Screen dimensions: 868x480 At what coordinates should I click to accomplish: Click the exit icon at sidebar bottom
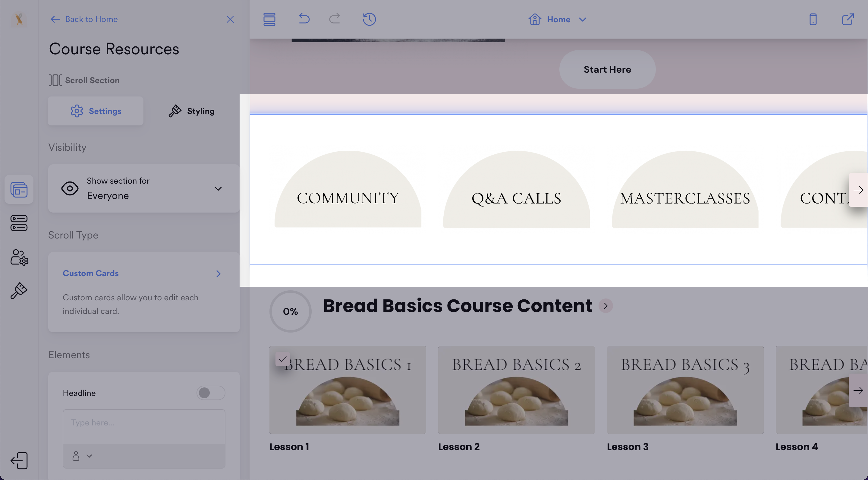19,460
